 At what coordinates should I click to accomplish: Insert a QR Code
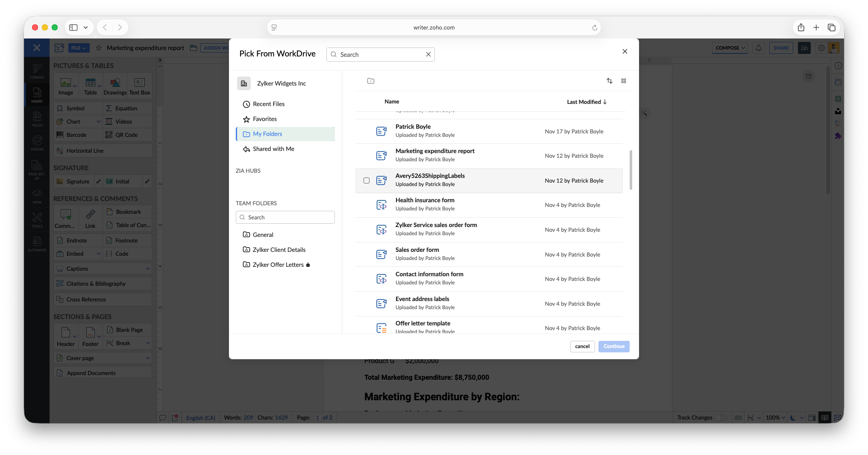click(128, 135)
